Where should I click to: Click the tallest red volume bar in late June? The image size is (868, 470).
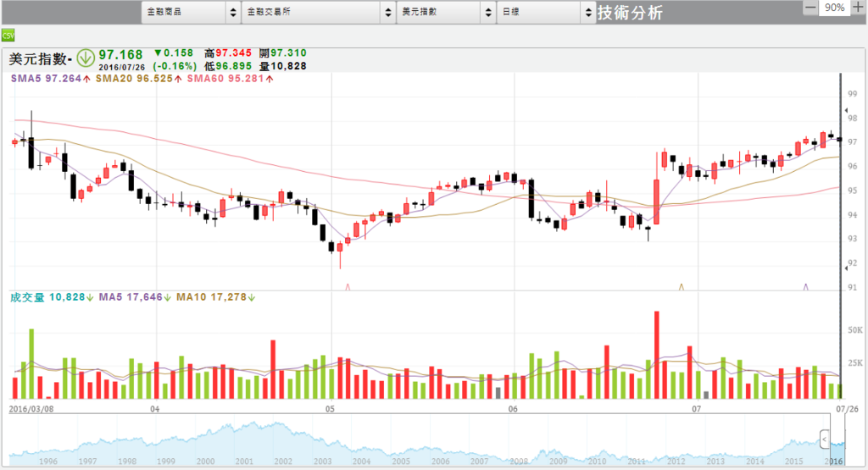click(x=657, y=355)
